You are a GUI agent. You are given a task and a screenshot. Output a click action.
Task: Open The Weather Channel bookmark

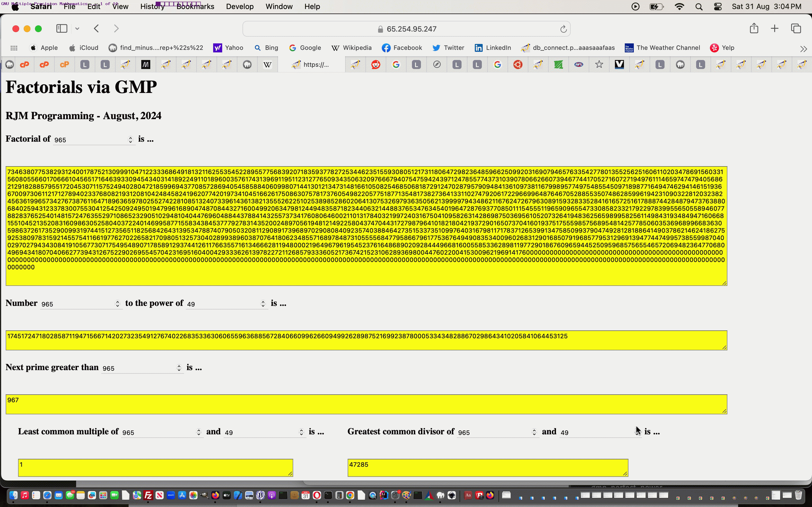coord(662,48)
